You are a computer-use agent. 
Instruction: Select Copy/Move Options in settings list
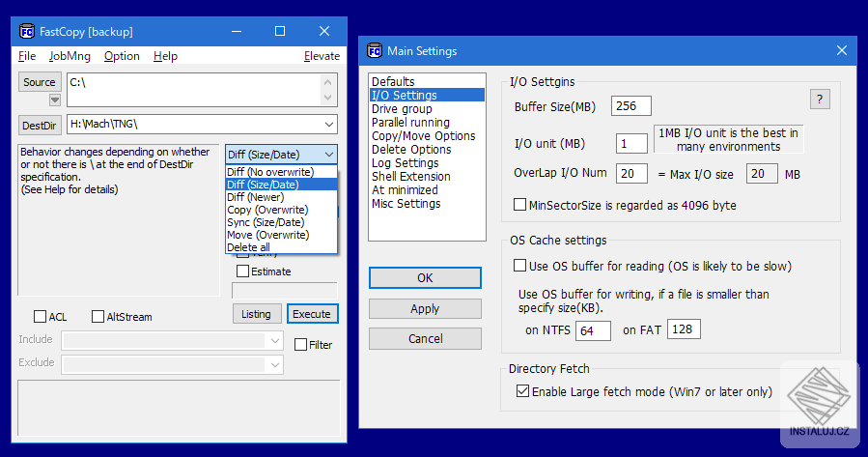click(427, 135)
